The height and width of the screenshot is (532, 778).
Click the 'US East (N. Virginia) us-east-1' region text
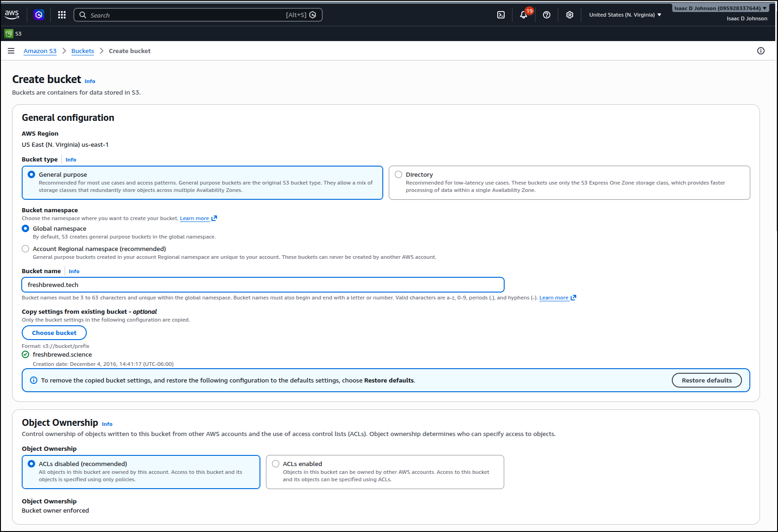65,144
